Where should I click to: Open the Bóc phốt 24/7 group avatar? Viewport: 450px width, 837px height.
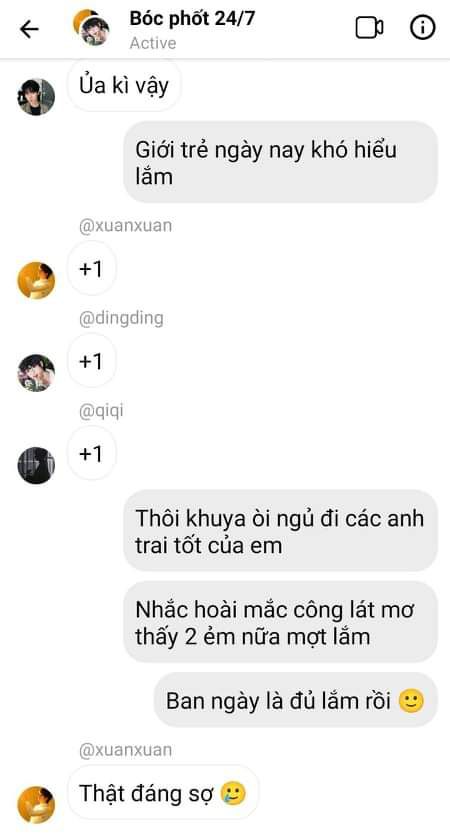pos(91,27)
